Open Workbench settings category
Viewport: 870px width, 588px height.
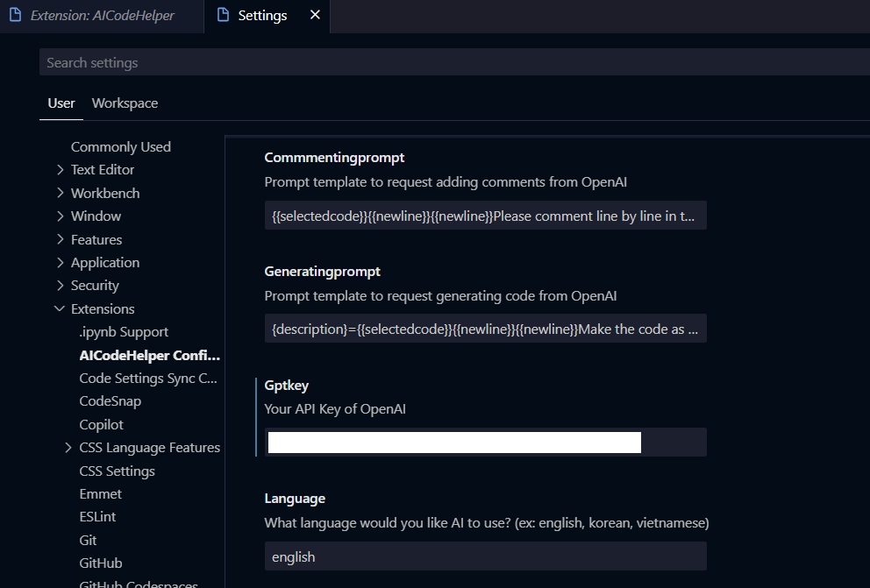click(x=105, y=193)
